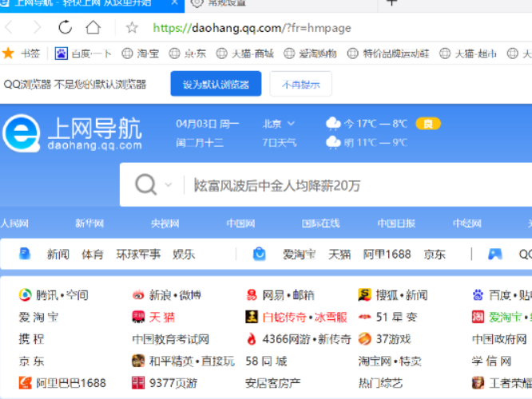This screenshot has height=399, width=532.
Task: Open 中国教育考试网 link
Action: click(170, 339)
